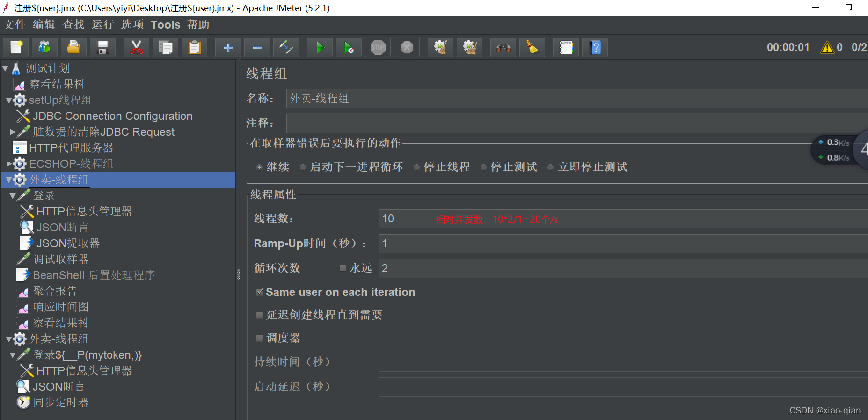Expand all nodes with plus icon

(228, 47)
